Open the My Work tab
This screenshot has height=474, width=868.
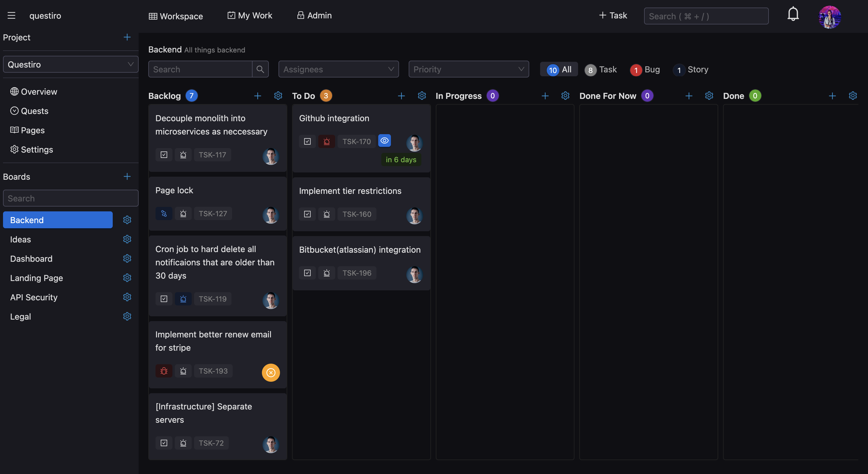click(250, 15)
